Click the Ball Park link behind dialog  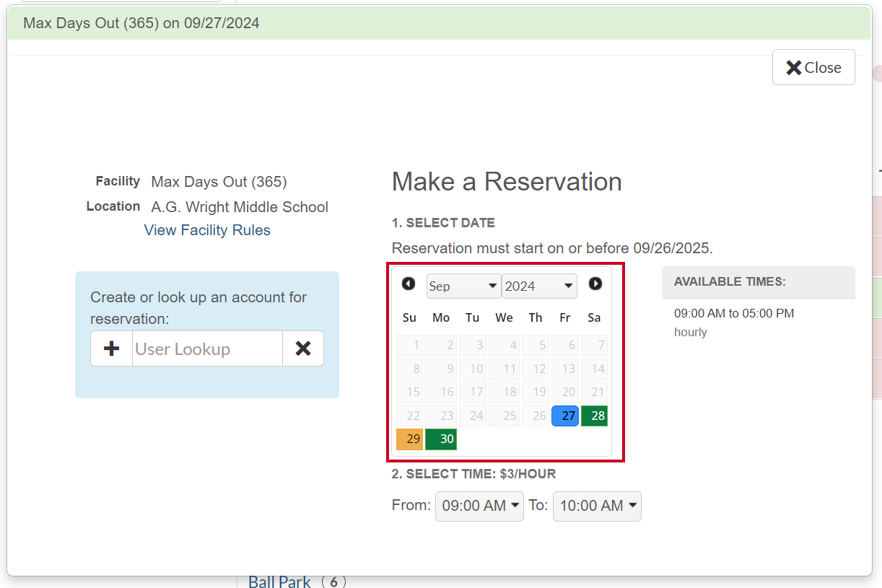pyautogui.click(x=279, y=582)
